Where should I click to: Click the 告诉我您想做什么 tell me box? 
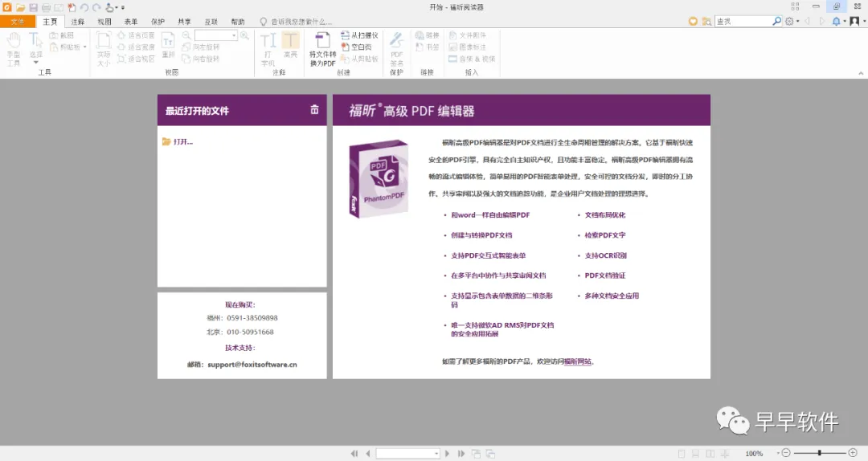(296, 22)
